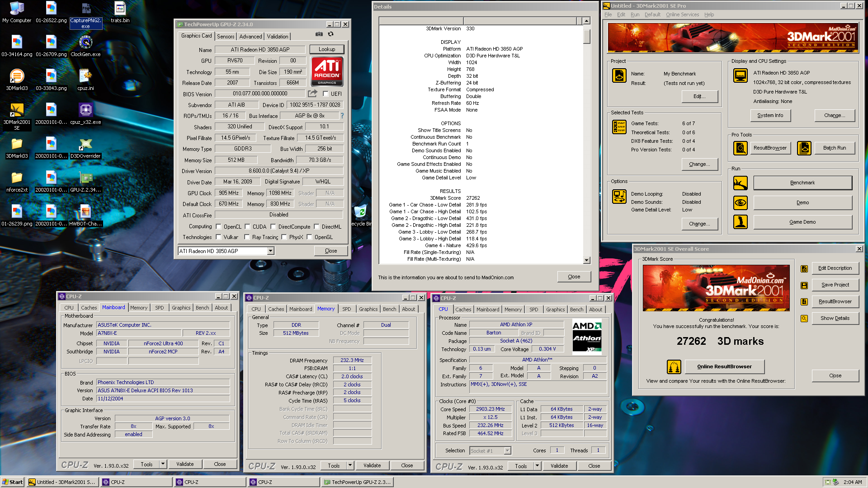Click the Details window scrollbar up arrow
The width and height of the screenshot is (868, 488).
[x=586, y=21]
